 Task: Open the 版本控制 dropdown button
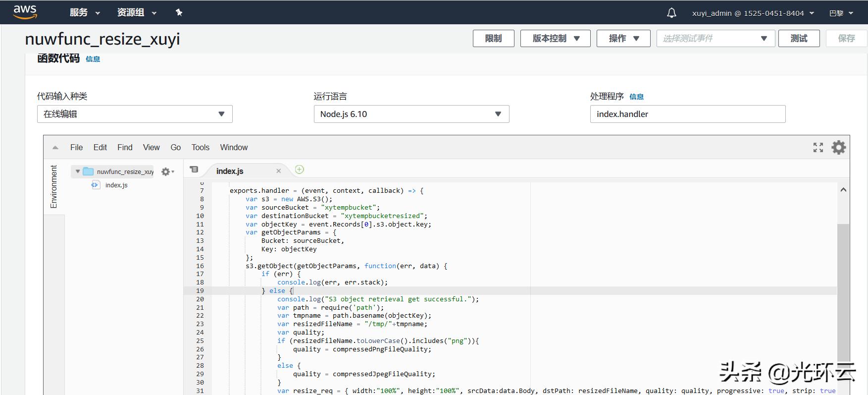pos(555,38)
